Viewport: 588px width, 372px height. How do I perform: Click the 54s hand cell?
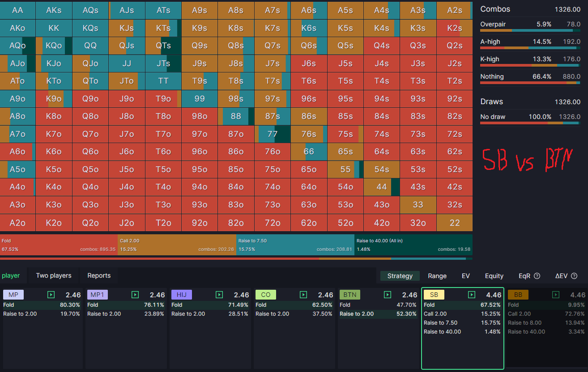coord(382,169)
